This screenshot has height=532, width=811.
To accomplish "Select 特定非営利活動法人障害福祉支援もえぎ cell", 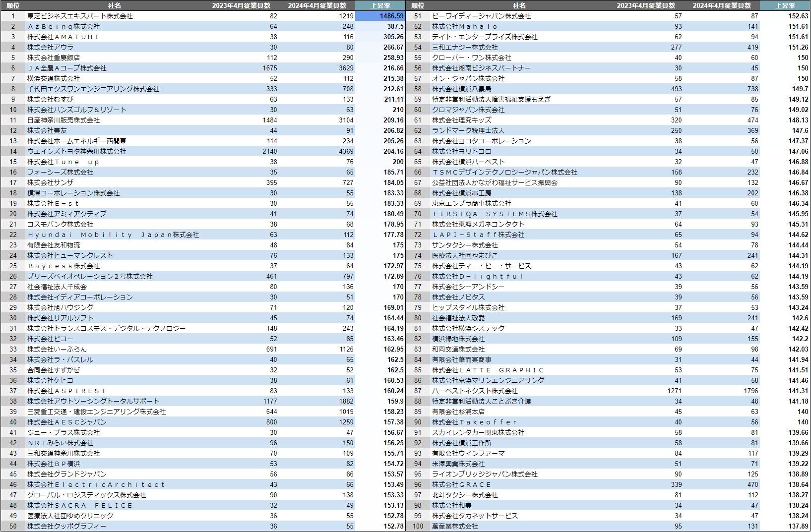I will 491,99.
